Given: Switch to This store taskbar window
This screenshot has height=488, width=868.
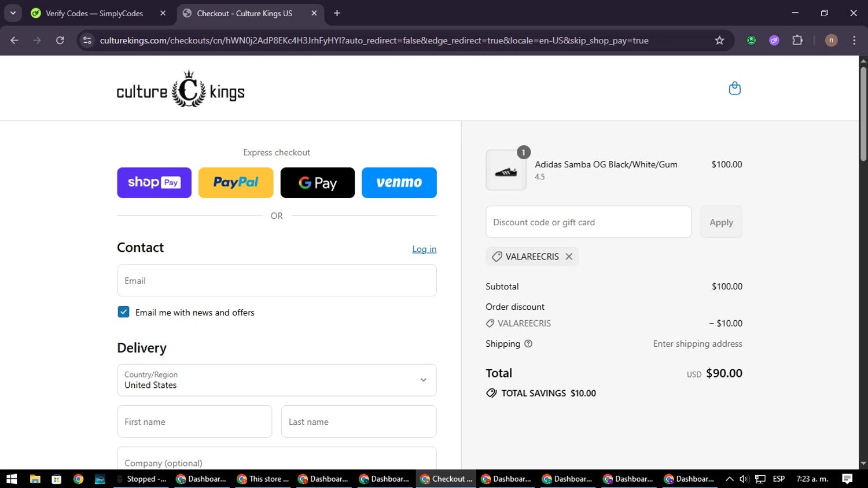Looking at the screenshot, I should point(263,479).
